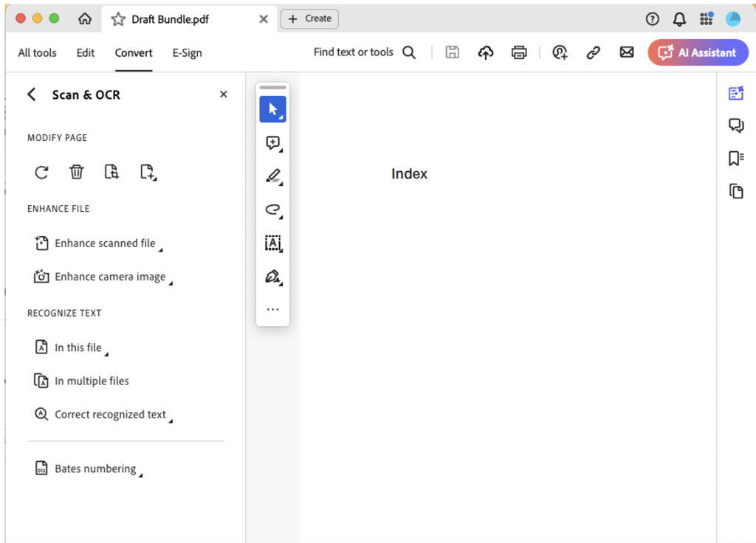Select the arrow selection tool

pyautogui.click(x=272, y=110)
